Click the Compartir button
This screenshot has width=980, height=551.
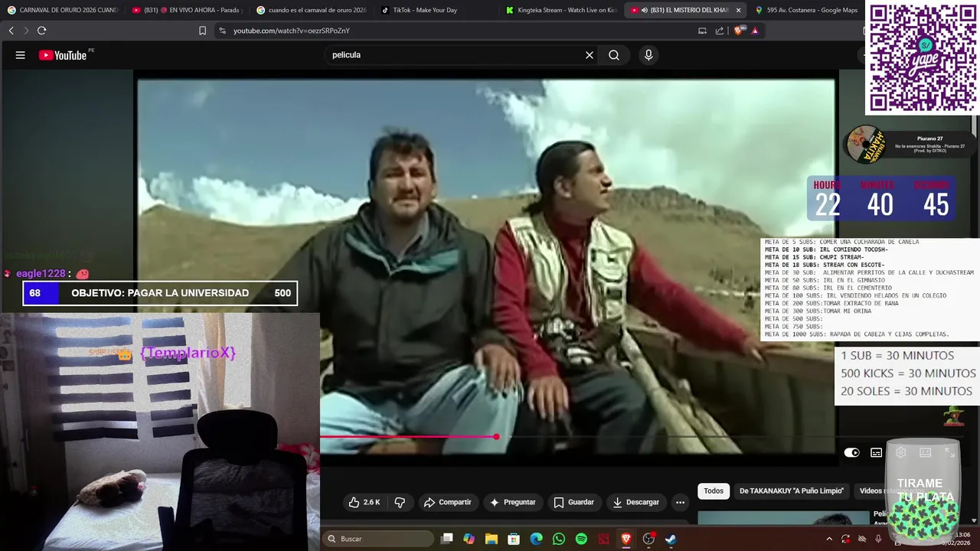(x=447, y=502)
